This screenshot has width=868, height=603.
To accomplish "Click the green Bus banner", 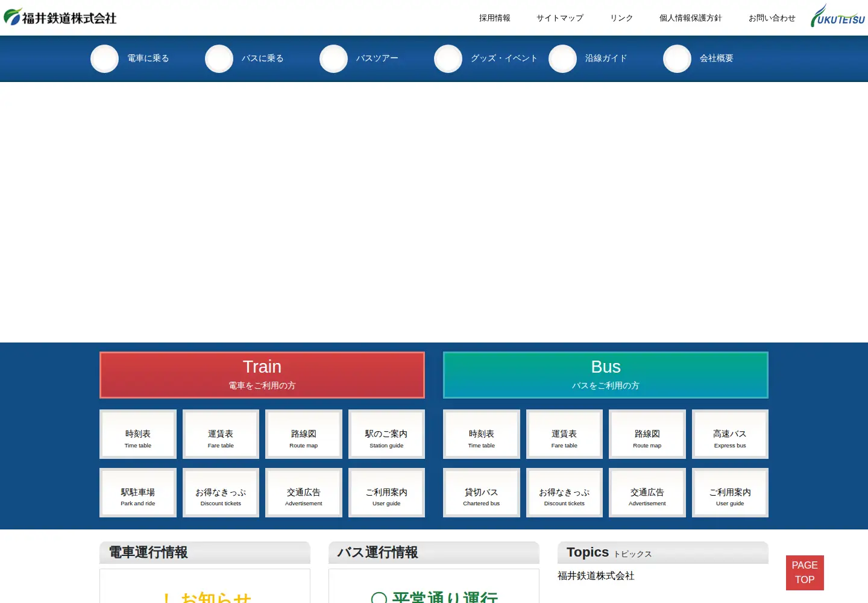I will (606, 375).
